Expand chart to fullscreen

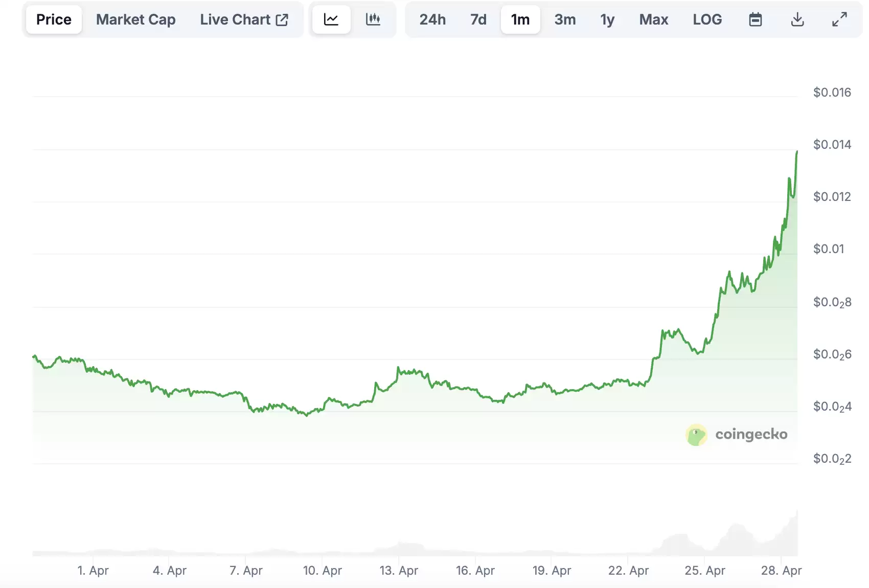coord(839,19)
